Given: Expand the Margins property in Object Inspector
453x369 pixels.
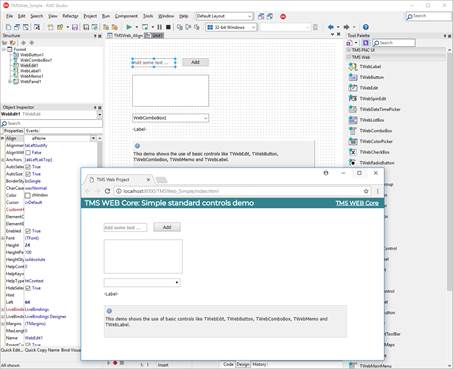Looking at the screenshot, I should click(3, 324).
